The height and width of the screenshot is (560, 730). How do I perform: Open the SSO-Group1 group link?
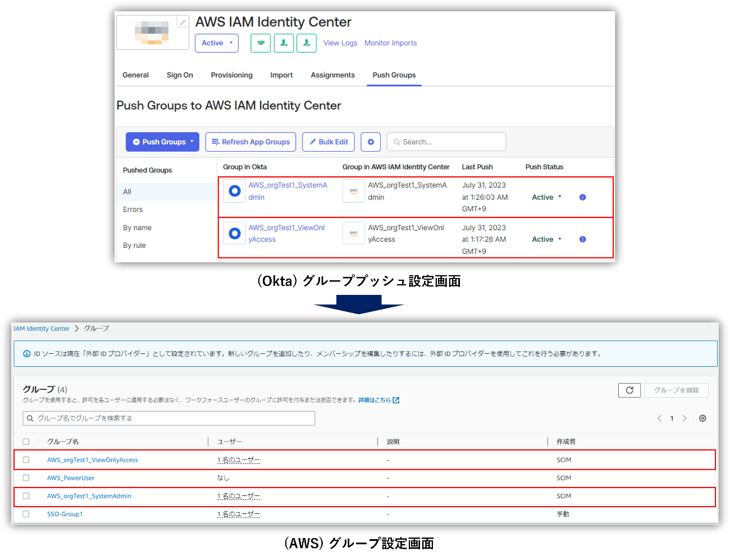point(65,514)
